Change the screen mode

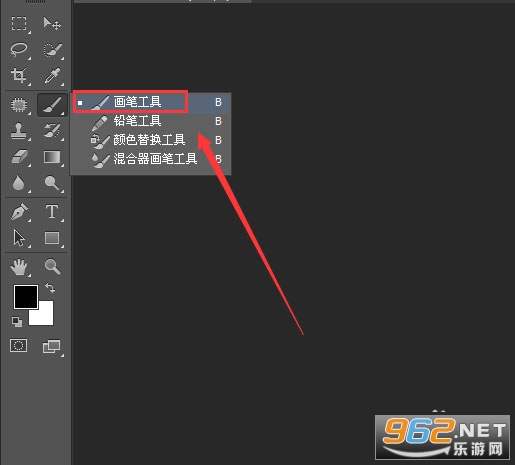click(52, 347)
